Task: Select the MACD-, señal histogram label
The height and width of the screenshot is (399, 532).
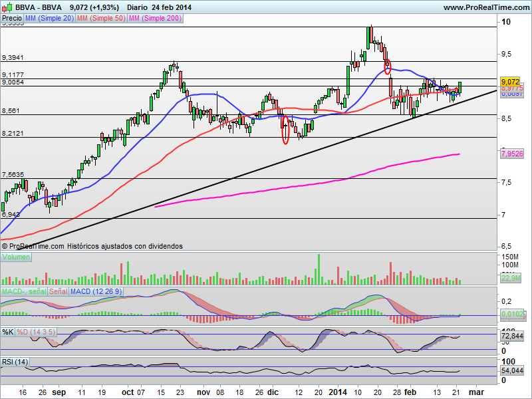Action: [x=24, y=291]
